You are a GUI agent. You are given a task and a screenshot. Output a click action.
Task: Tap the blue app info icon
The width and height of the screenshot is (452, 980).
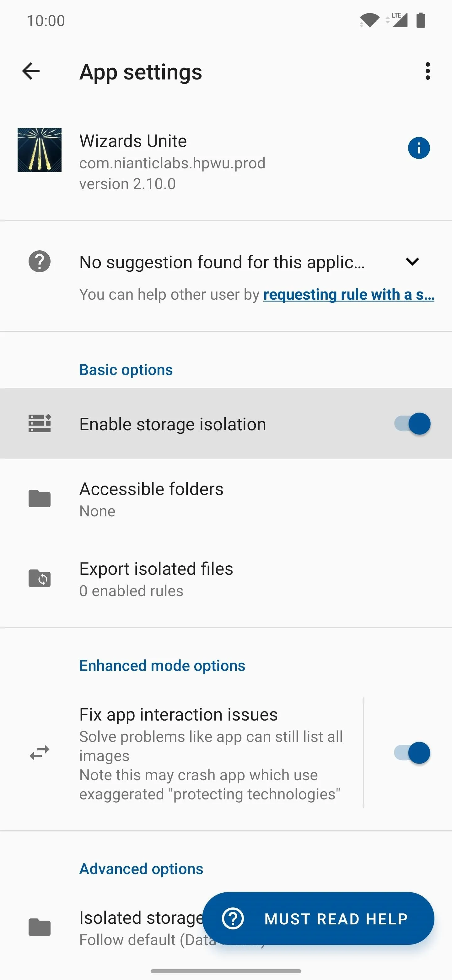coord(419,148)
